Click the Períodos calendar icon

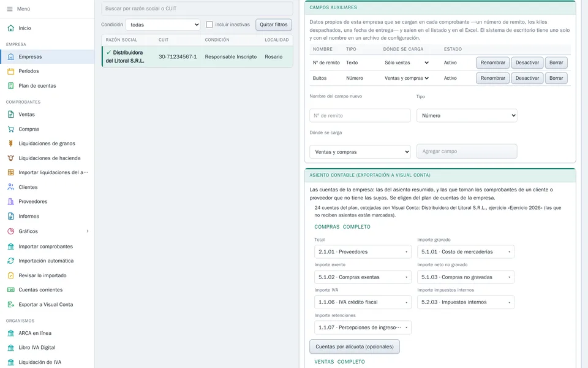point(11,71)
